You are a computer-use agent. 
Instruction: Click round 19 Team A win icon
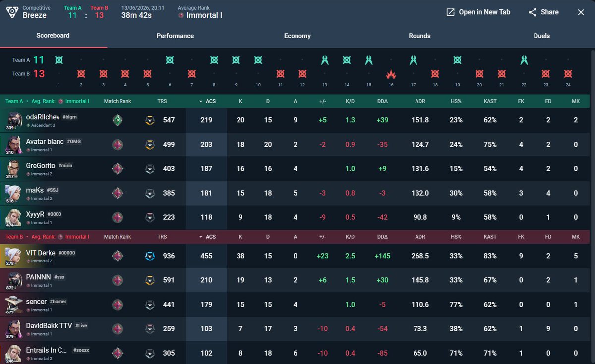coord(457,60)
